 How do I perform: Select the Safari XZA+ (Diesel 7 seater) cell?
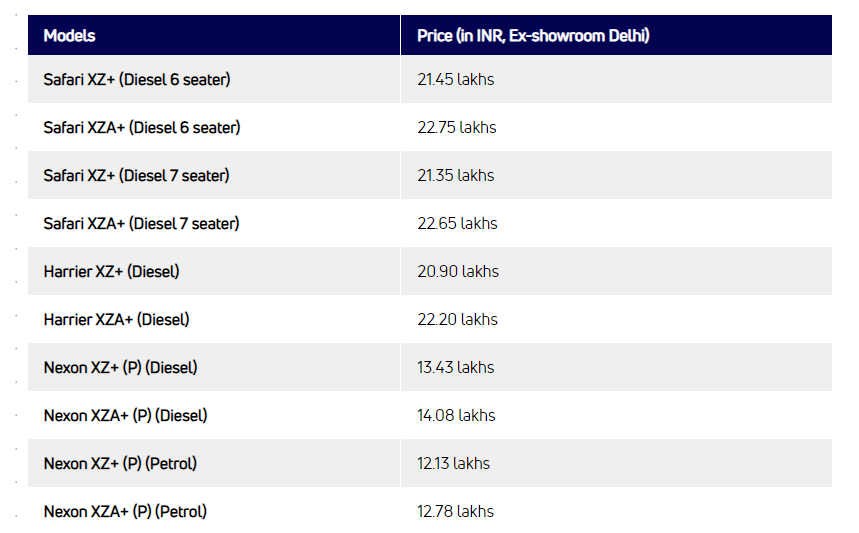[142, 223]
